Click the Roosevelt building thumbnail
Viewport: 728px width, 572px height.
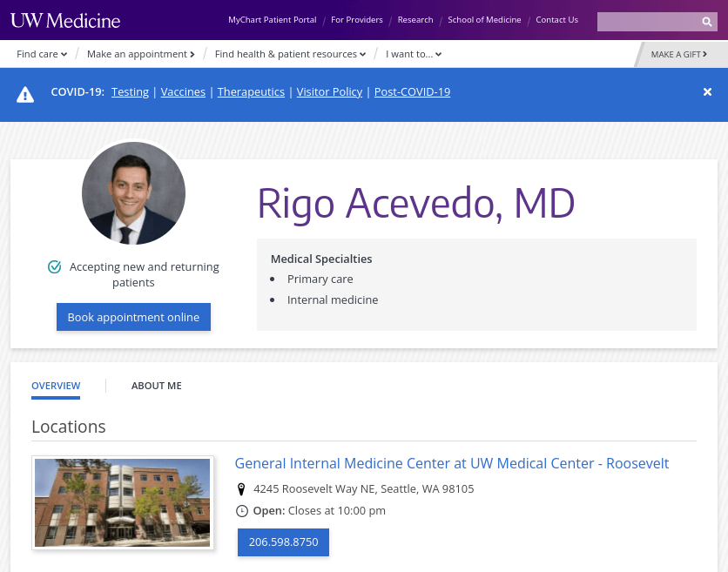coord(123,503)
